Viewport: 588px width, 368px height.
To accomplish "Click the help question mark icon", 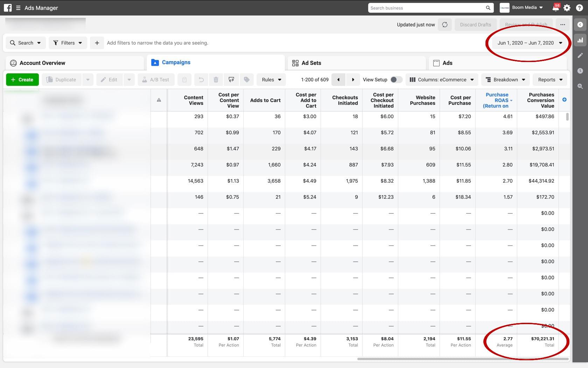I will click(579, 8).
